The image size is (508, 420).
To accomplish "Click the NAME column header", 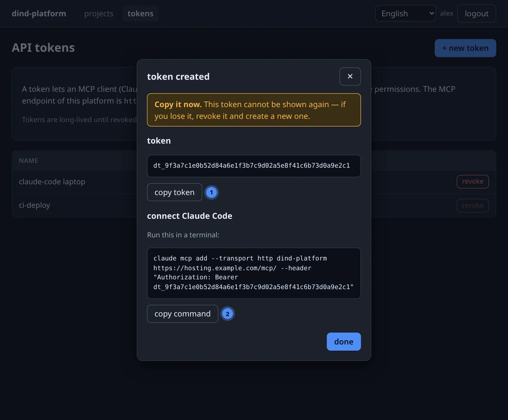I will [x=29, y=161].
